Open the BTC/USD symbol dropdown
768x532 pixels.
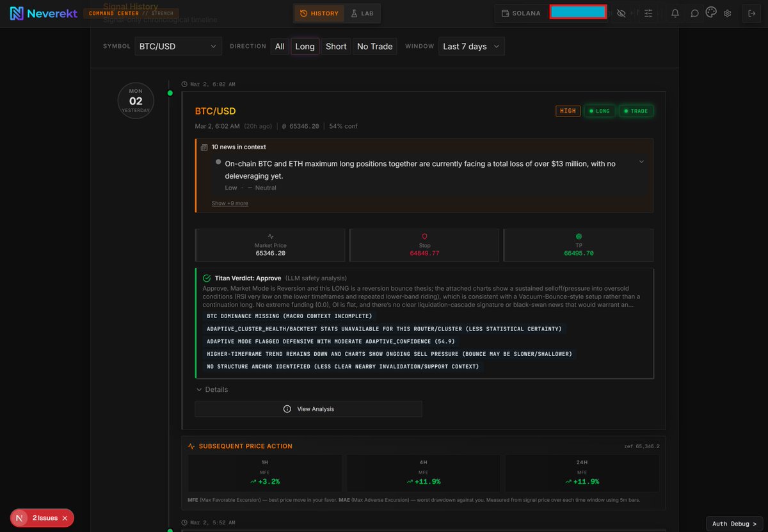click(178, 46)
